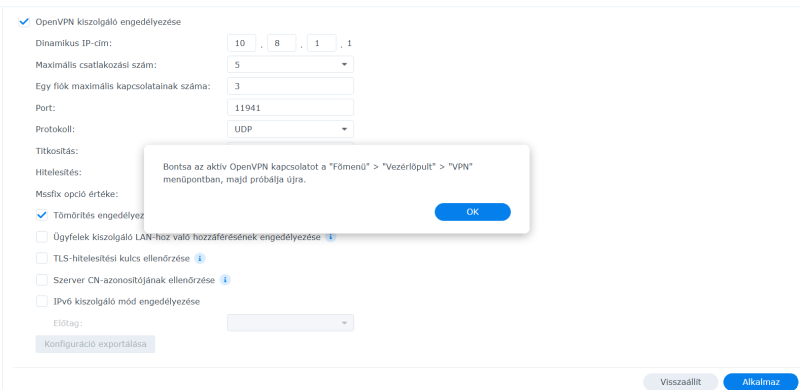Check Szerver CN-azonosítójának ellenőrzése box

tap(42, 280)
